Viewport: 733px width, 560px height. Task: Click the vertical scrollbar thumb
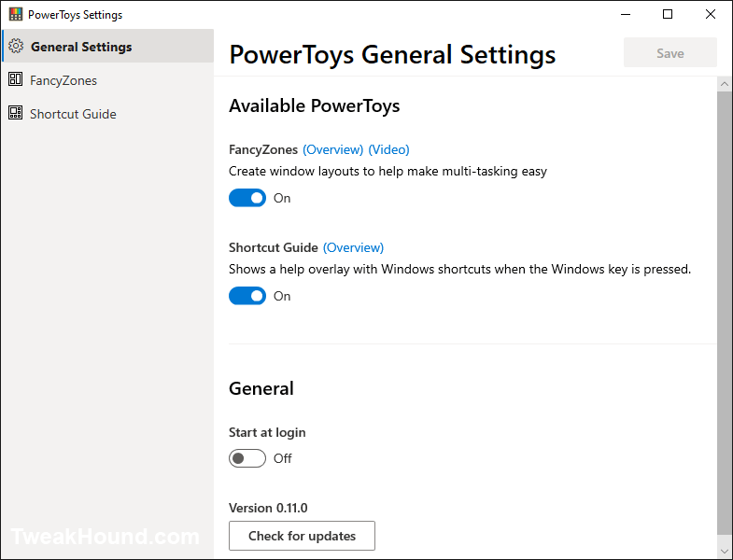coord(725,314)
